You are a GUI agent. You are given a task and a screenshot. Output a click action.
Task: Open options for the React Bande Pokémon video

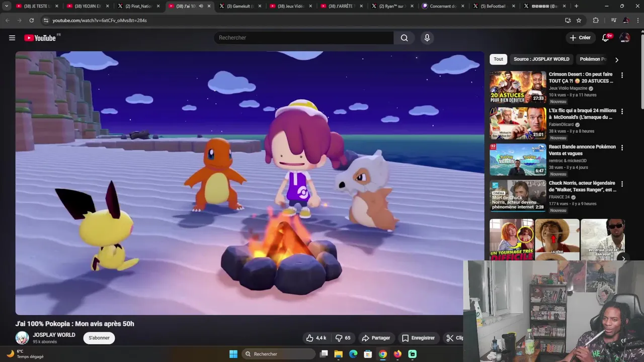point(622,148)
